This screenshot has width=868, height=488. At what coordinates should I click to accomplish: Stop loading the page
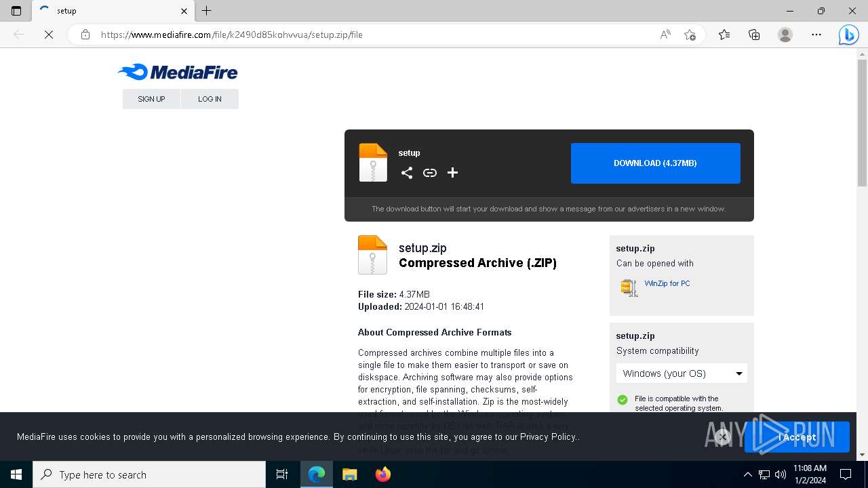49,35
